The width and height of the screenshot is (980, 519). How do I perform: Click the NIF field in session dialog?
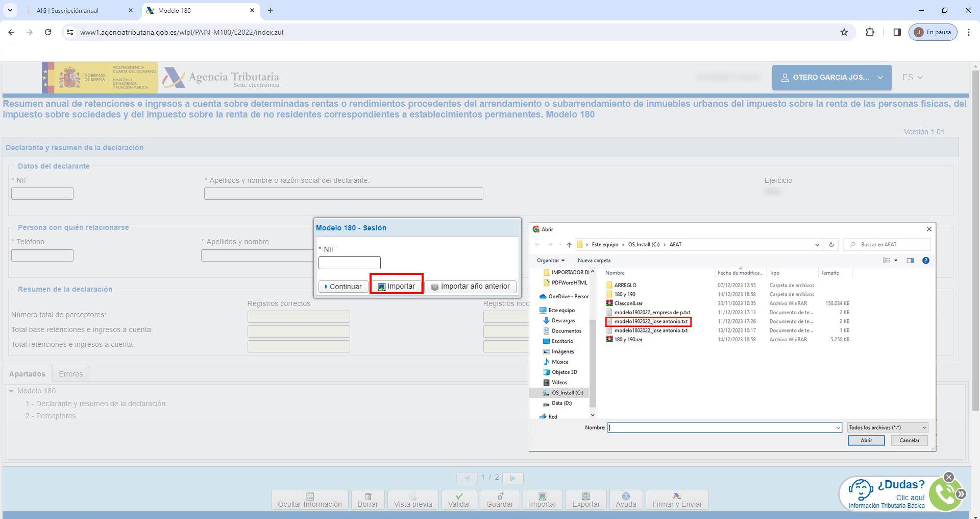tap(349, 263)
